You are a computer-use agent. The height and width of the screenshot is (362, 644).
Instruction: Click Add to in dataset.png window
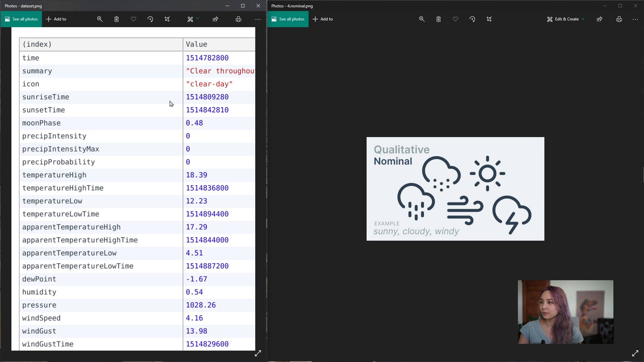coord(56,19)
